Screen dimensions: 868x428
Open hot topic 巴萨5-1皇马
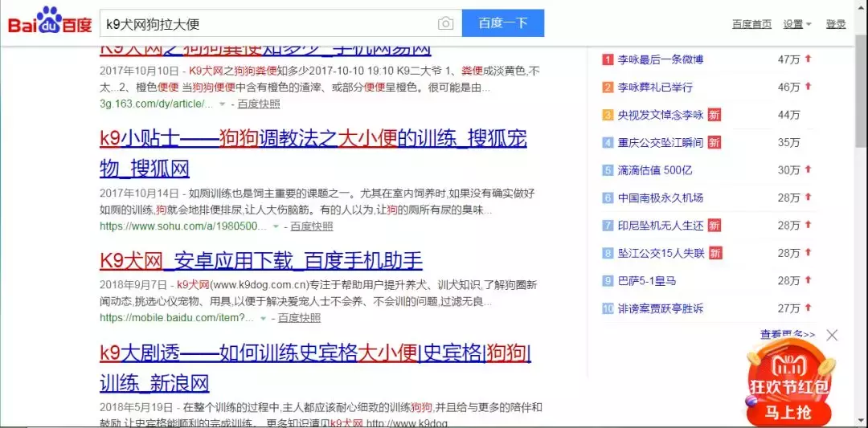coord(646,281)
